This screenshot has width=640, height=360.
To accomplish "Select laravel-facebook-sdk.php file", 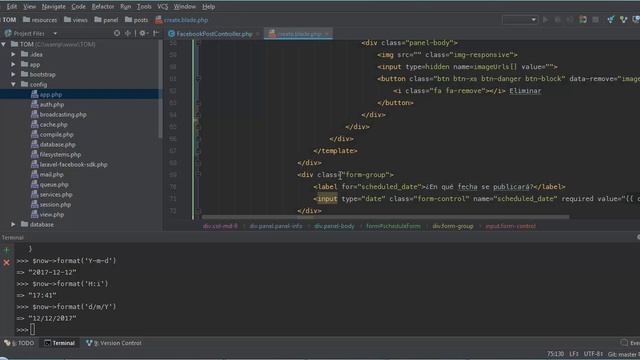I will point(69,164).
